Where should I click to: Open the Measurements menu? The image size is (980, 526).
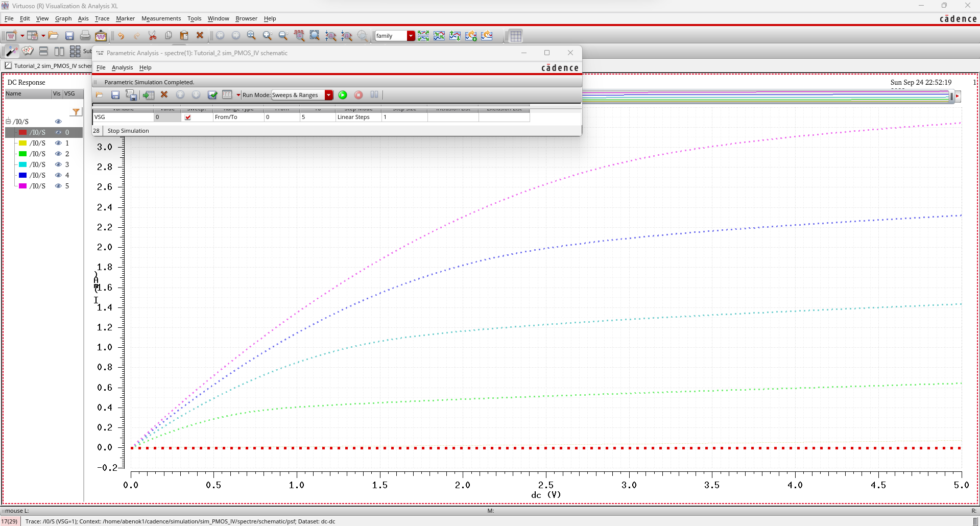pyautogui.click(x=161, y=18)
